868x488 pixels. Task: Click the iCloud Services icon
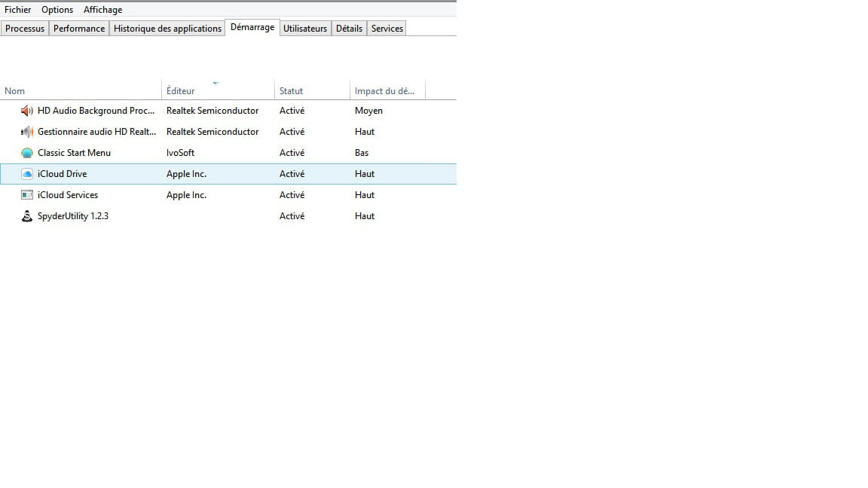26,195
